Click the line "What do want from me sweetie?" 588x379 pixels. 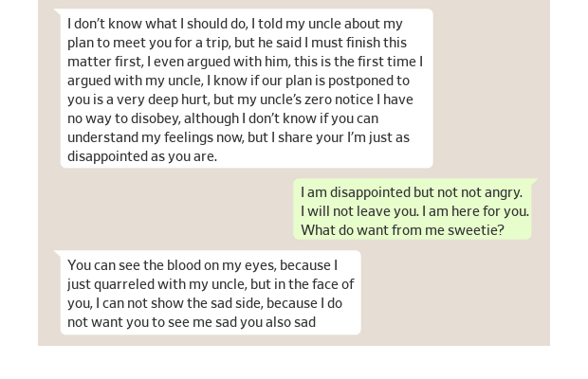(402, 229)
